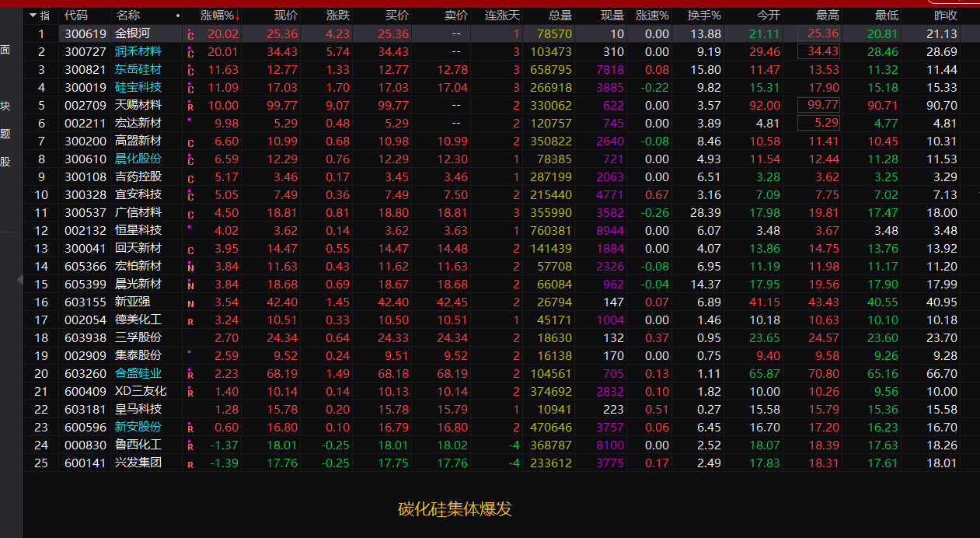This screenshot has height=538, width=980.
Task: Sort by the 连涨天 column header
Action: (x=502, y=16)
